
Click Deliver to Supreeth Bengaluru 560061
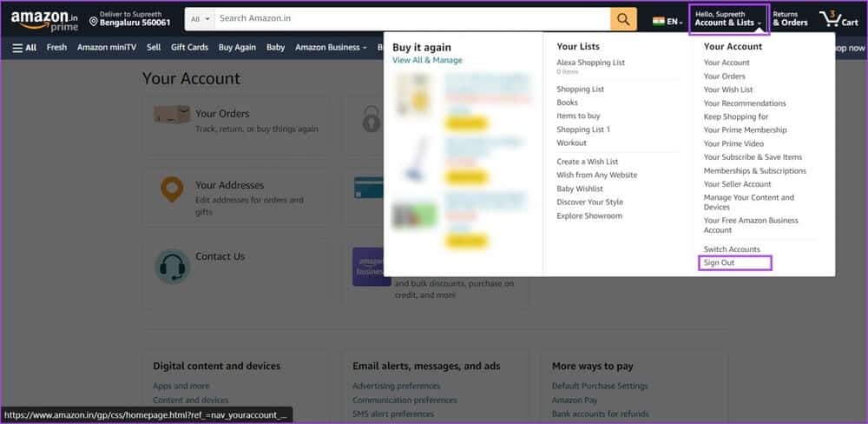point(130,19)
